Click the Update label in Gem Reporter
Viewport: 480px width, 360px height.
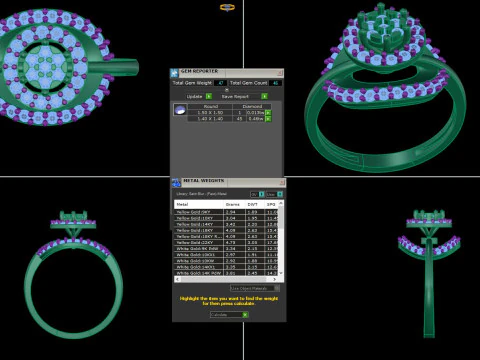coord(194,96)
